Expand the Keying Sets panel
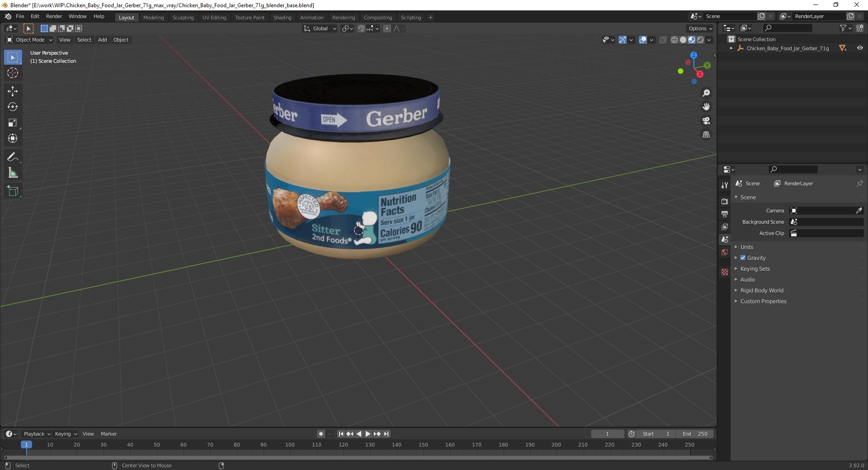 tap(755, 268)
